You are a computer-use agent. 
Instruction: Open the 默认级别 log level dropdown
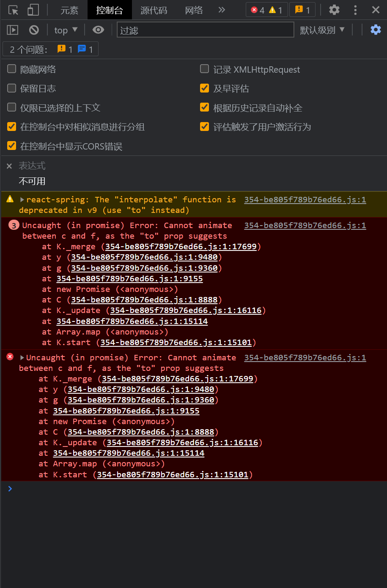click(322, 30)
